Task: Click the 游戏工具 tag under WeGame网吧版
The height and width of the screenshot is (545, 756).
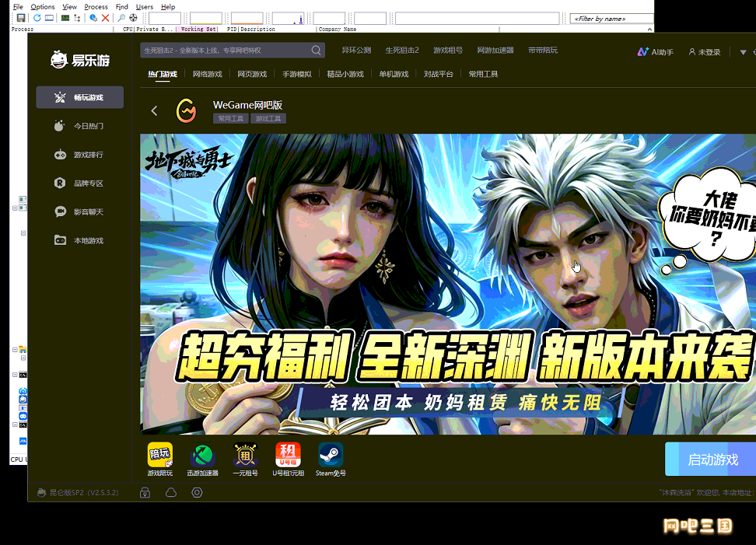Action: click(x=268, y=118)
